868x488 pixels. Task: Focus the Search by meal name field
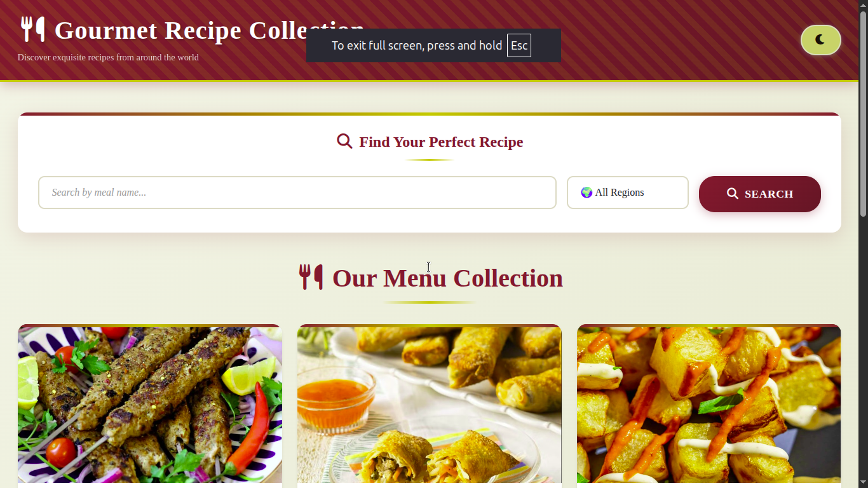click(x=297, y=193)
